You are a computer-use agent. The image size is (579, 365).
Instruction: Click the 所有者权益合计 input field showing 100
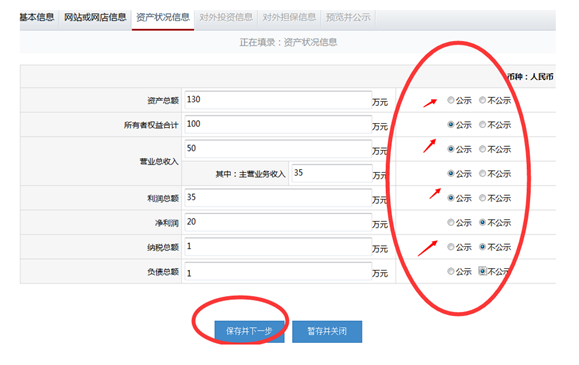coord(278,124)
